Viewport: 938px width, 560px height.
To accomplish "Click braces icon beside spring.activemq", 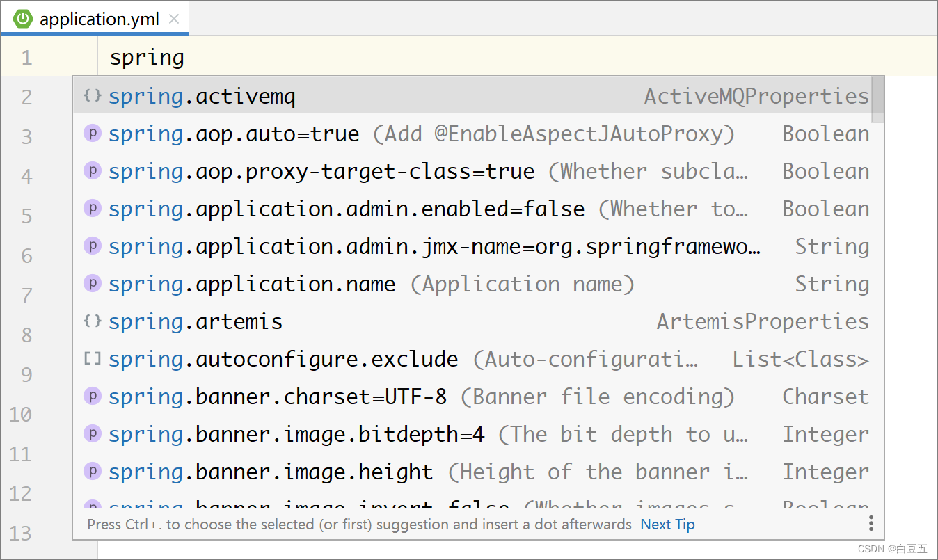I will pyautogui.click(x=93, y=95).
